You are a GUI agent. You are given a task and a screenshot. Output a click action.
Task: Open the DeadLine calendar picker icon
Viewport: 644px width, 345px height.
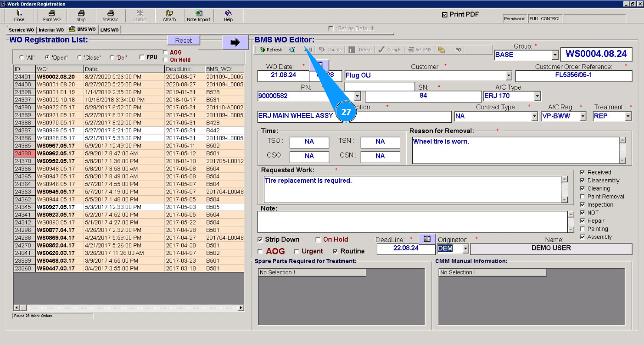(427, 239)
